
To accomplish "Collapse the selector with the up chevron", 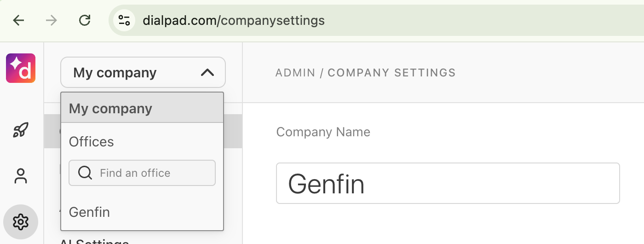I will click(x=207, y=72).
